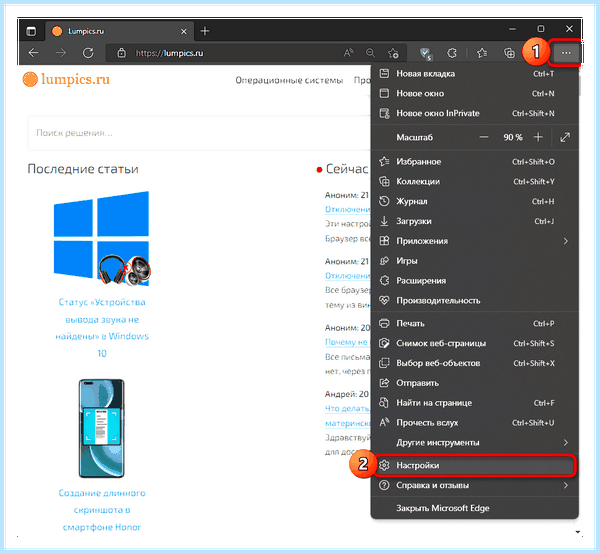The height and width of the screenshot is (554, 600).
Task: Expand Другие инструменты submenu
Action: [474, 443]
